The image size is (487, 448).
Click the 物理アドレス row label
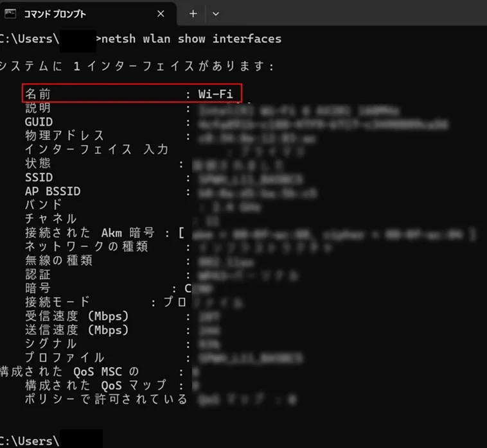click(x=64, y=135)
